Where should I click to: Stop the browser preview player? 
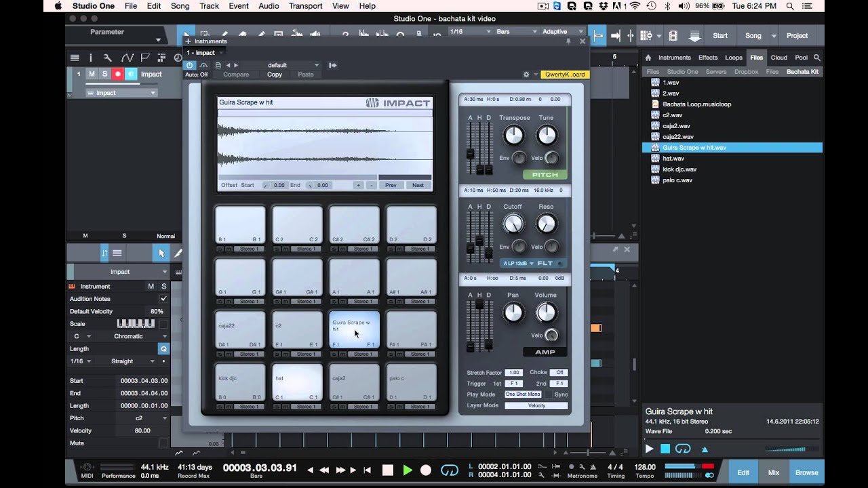click(x=665, y=449)
